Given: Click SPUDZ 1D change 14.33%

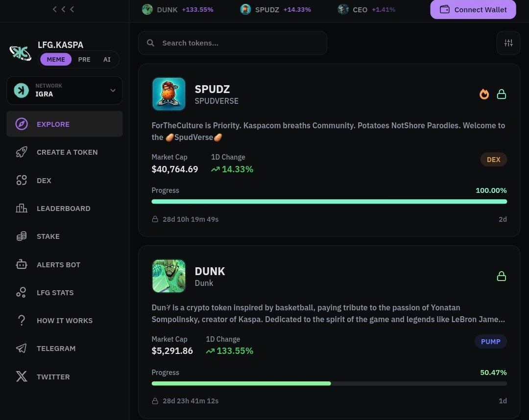Looking at the screenshot, I should click(x=232, y=169).
